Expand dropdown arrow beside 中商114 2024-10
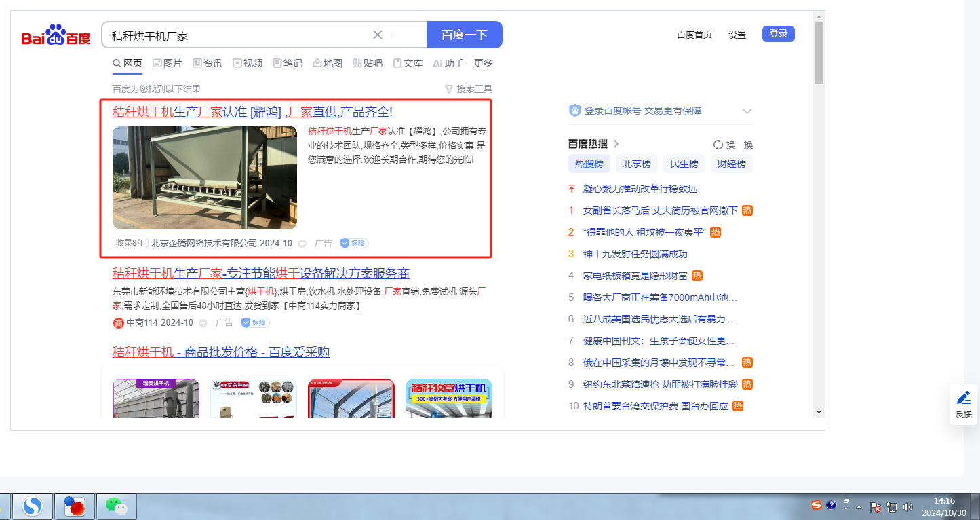 pyautogui.click(x=203, y=323)
